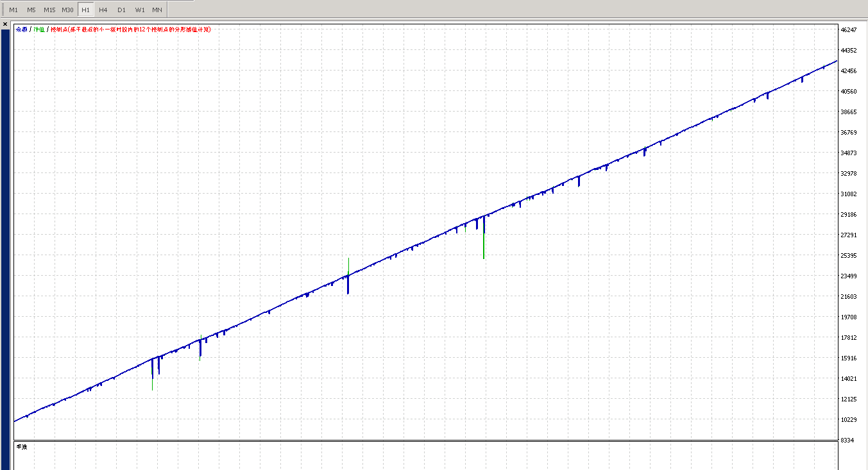Click the volume sub-panel label at bottom left

pos(22,447)
